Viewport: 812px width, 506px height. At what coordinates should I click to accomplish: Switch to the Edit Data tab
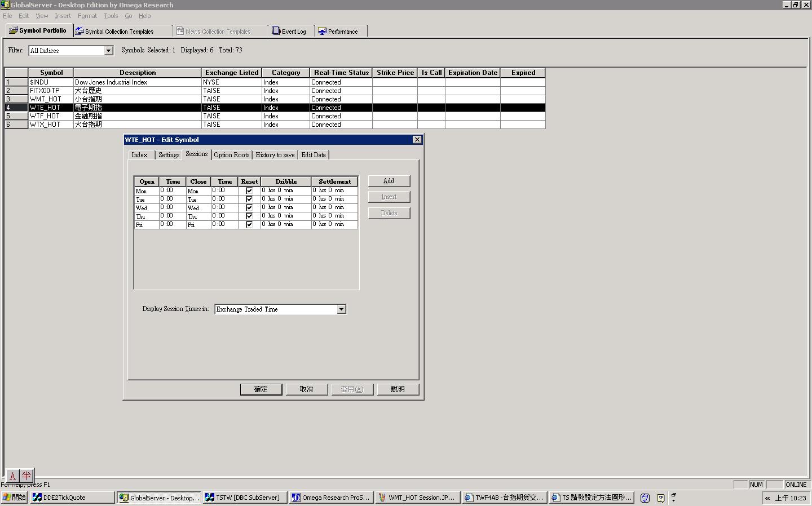pyautogui.click(x=314, y=155)
